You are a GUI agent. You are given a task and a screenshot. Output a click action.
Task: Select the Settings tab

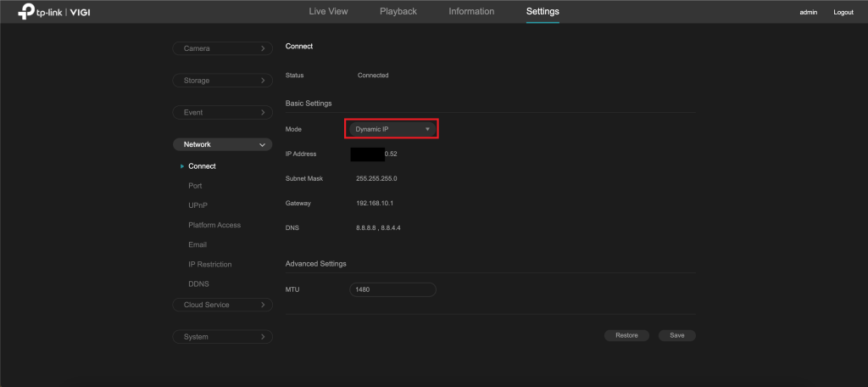point(542,11)
